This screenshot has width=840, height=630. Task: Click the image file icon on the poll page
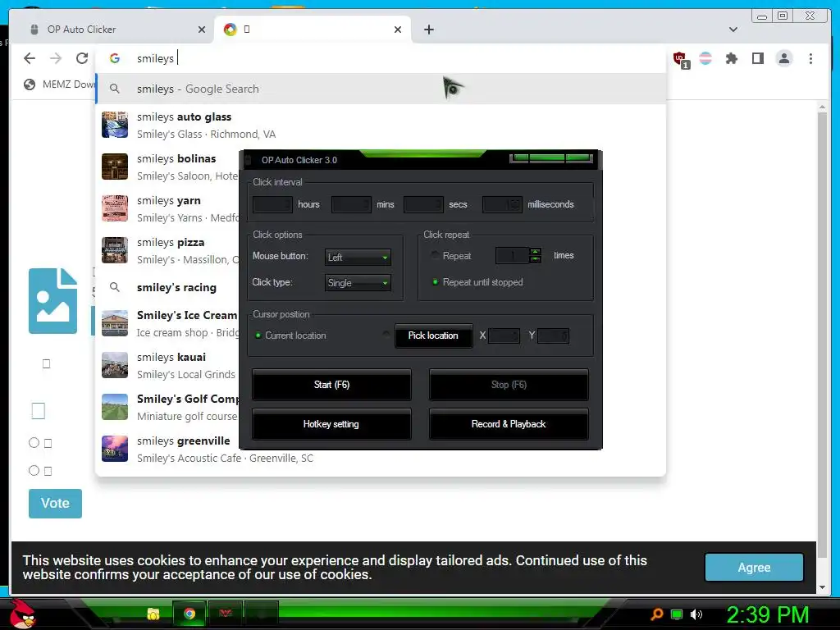tap(52, 300)
